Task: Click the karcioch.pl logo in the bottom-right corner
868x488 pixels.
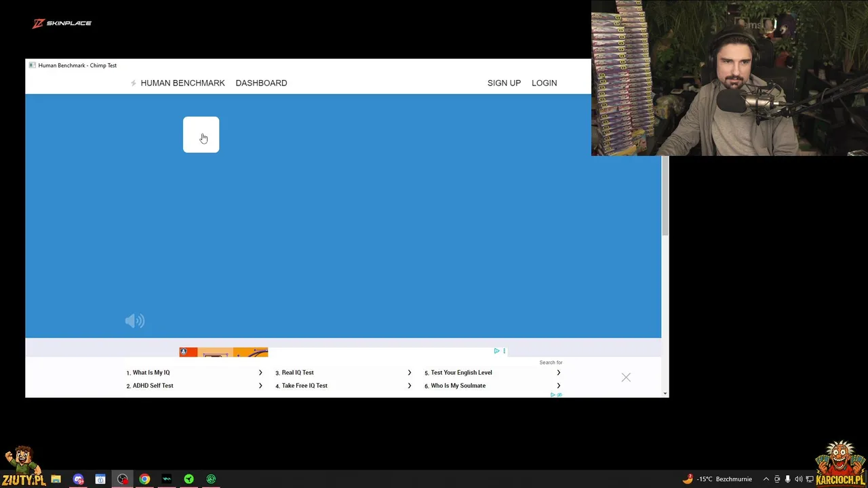Action: click(841, 464)
